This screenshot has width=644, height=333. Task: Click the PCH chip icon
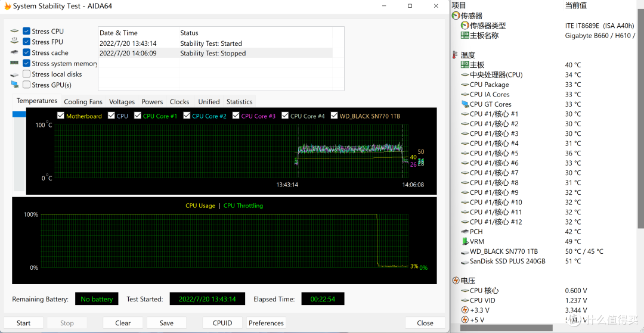pyautogui.click(x=465, y=232)
